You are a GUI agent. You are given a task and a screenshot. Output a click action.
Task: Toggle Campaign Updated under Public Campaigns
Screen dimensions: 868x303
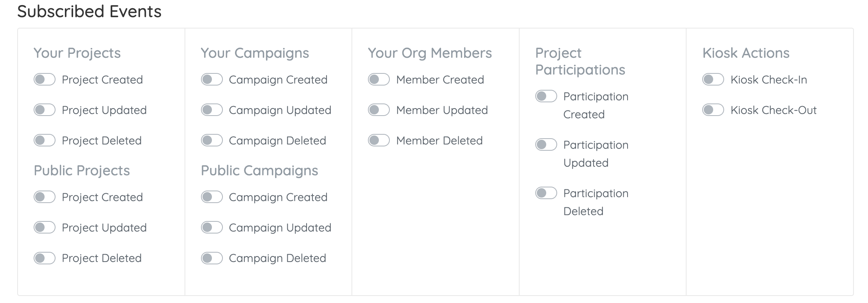point(212,228)
